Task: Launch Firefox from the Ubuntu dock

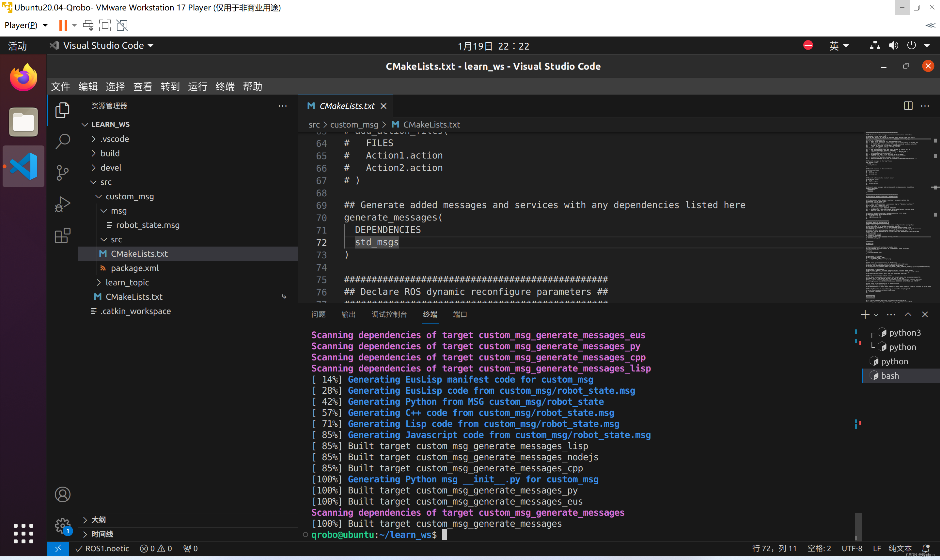Action: point(23,77)
